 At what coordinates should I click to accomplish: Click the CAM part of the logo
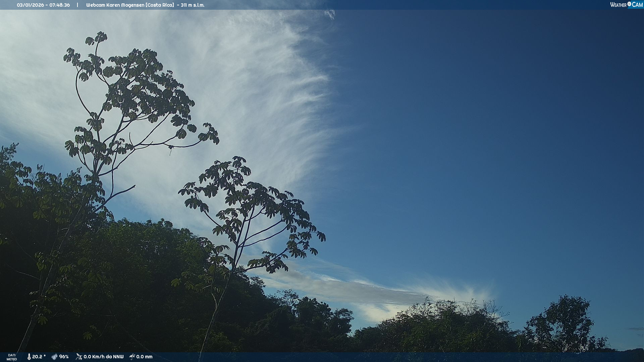coord(637,5)
